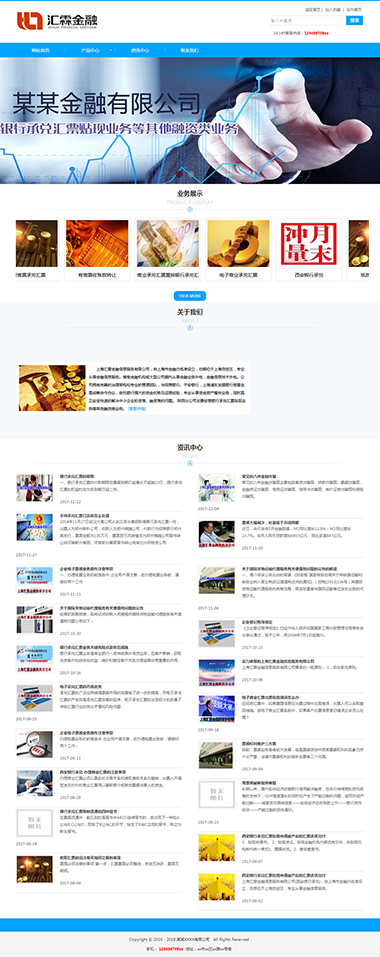Open the euro banknotes and coins product image
Image resolution: width=380 pixels, height=957 pixels.
tap(168, 244)
